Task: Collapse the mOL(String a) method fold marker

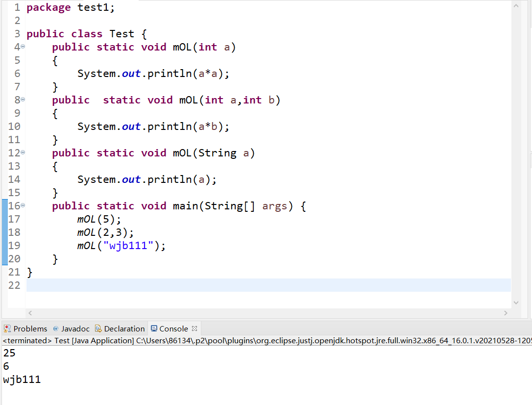Action: 23,152
